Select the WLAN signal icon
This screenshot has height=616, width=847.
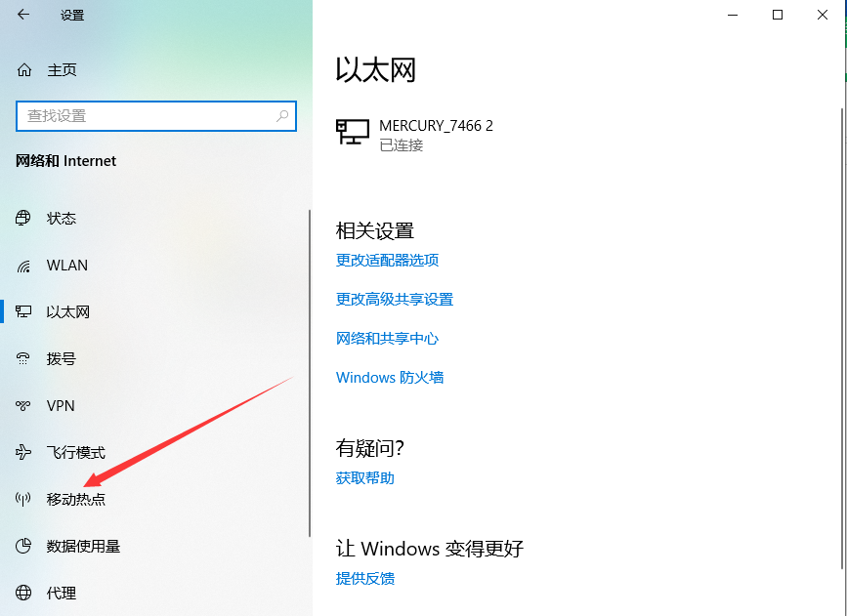[x=23, y=266]
